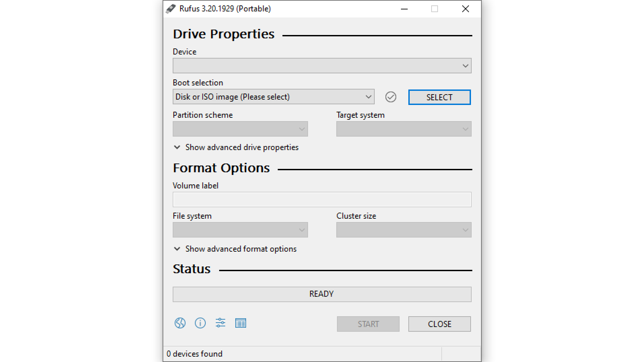Viewport: 644px width, 362px height.
Task: Open the Partition scheme dropdown
Action: 240,129
